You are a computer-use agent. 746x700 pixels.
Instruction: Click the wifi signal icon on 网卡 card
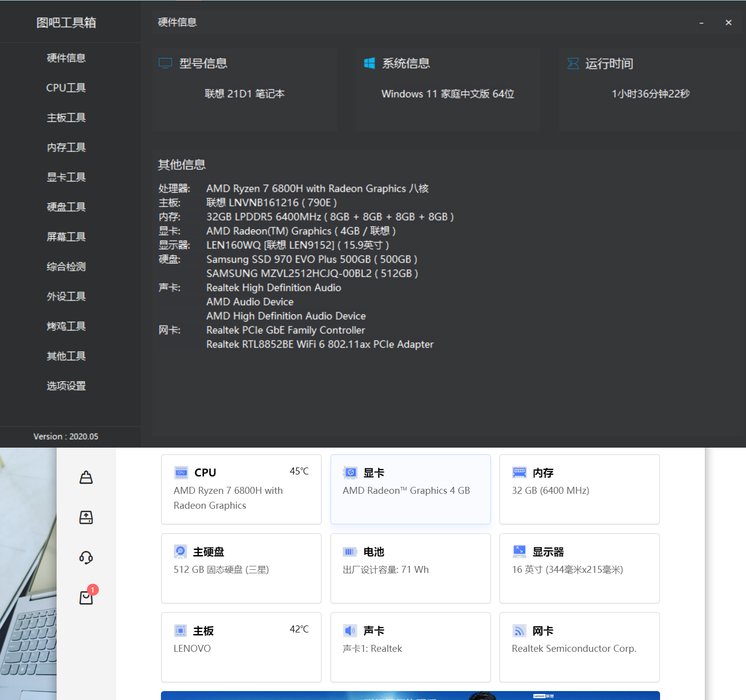coord(520,630)
